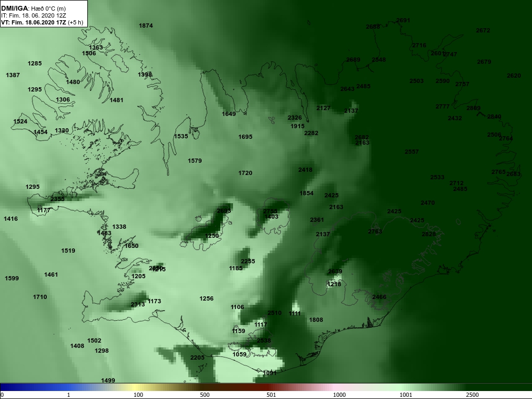This screenshot has width=532, height=399.
Task: Select the 2313 value
Action: coord(138,304)
